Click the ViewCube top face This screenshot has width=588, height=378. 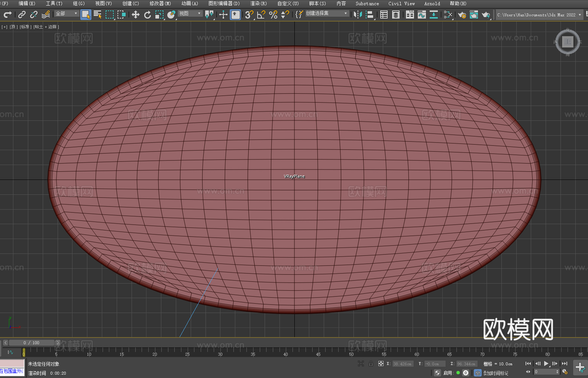568,42
